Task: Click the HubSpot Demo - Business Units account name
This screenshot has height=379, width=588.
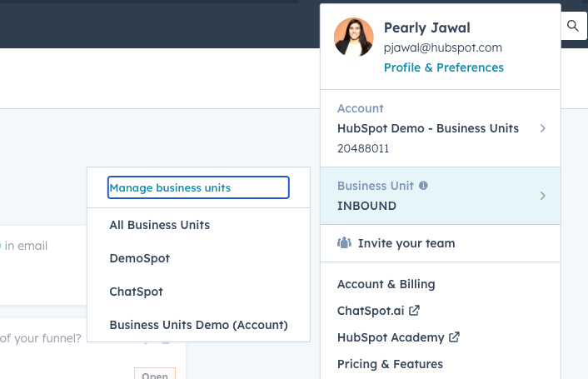Action: [x=428, y=128]
